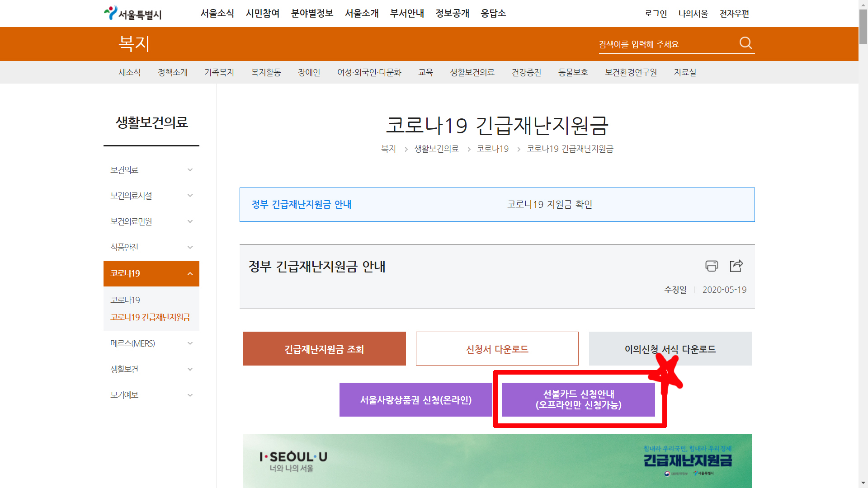Click the Seoul city logo
The height and width of the screenshot is (488, 868).
133,14
